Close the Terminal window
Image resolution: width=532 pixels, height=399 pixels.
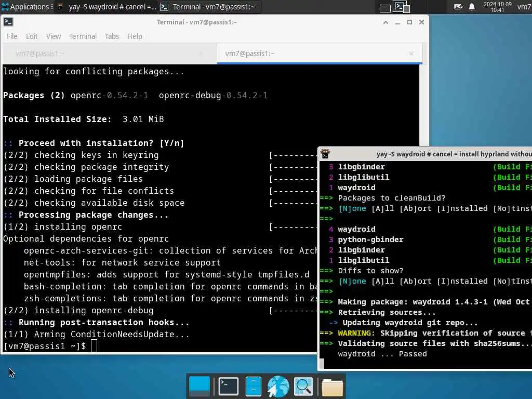click(x=421, y=22)
